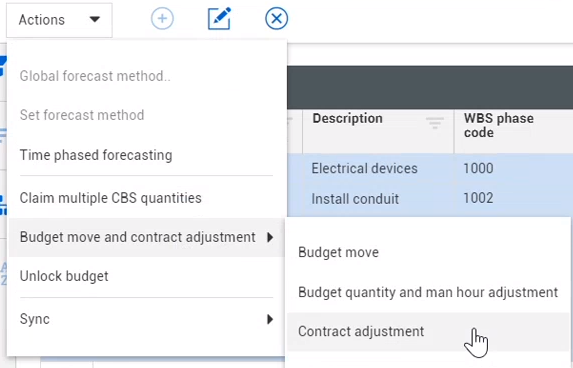Select Global forecast method menu item

[146, 76]
